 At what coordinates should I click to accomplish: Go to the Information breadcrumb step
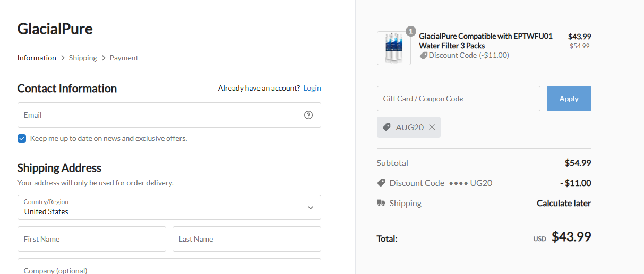[x=37, y=58]
